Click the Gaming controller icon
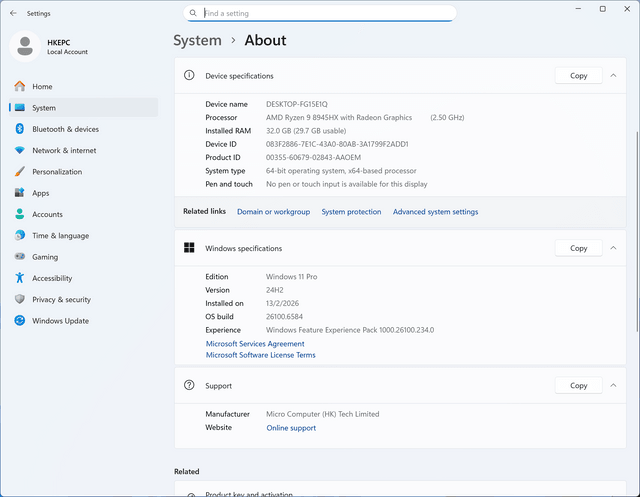 pos(20,256)
